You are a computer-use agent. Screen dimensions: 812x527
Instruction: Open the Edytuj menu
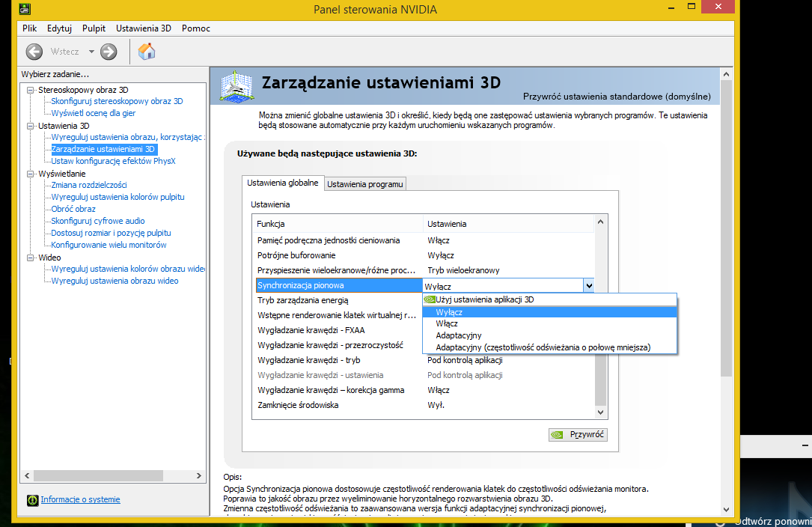pyautogui.click(x=59, y=28)
